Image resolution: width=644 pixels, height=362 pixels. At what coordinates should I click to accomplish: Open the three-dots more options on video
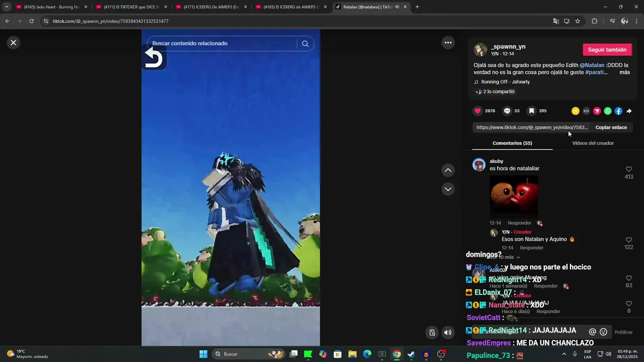point(448,43)
